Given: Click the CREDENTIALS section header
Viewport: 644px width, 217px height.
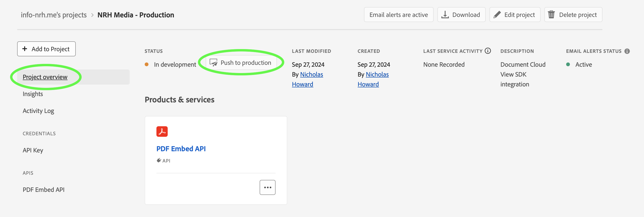Looking at the screenshot, I should coord(39,133).
